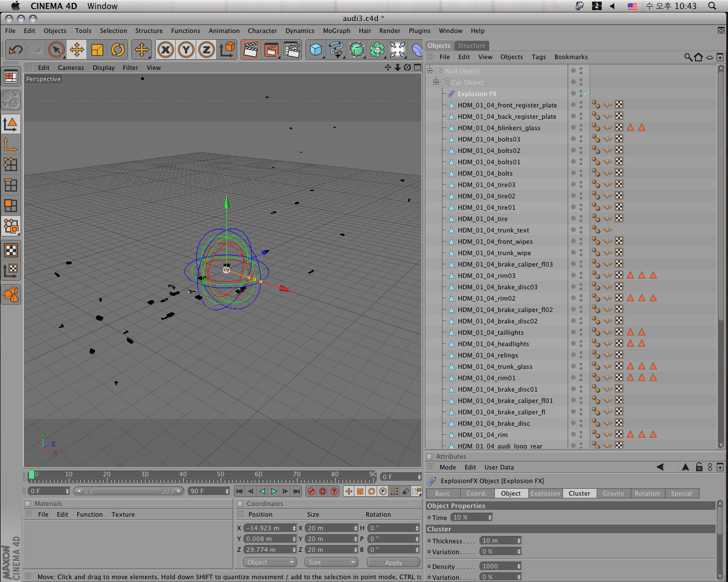Switch to Polygons mode
The height and width of the screenshot is (582, 728).
[11, 206]
